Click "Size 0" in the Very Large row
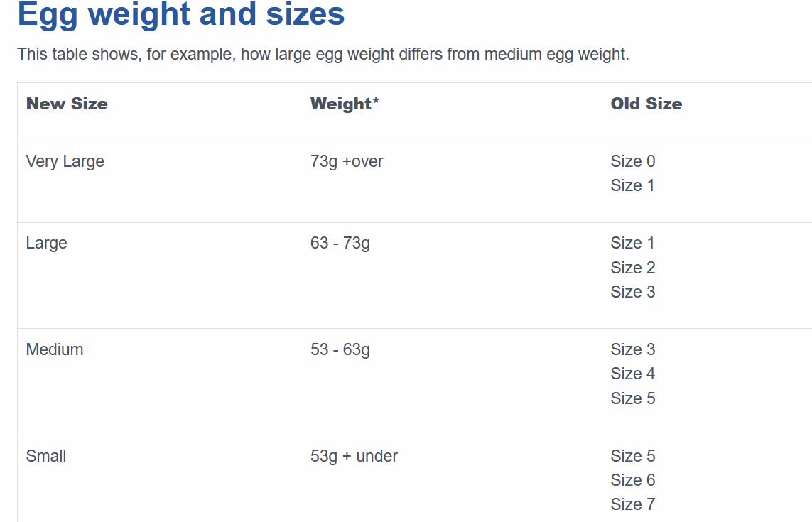The image size is (812, 522). point(632,162)
